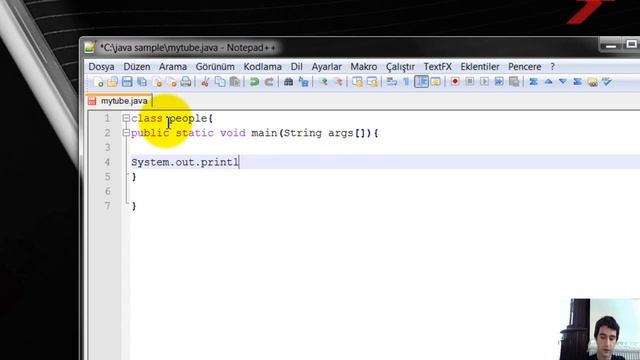Open the Replace dialog icon
The image size is (640, 360).
[x=303, y=82]
